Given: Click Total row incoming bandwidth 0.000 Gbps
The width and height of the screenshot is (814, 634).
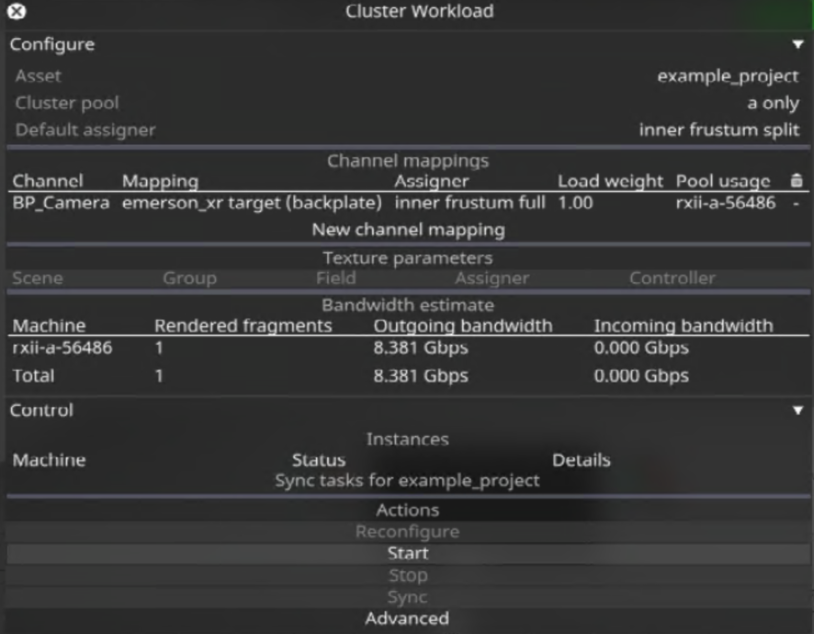Looking at the screenshot, I should pos(641,375).
